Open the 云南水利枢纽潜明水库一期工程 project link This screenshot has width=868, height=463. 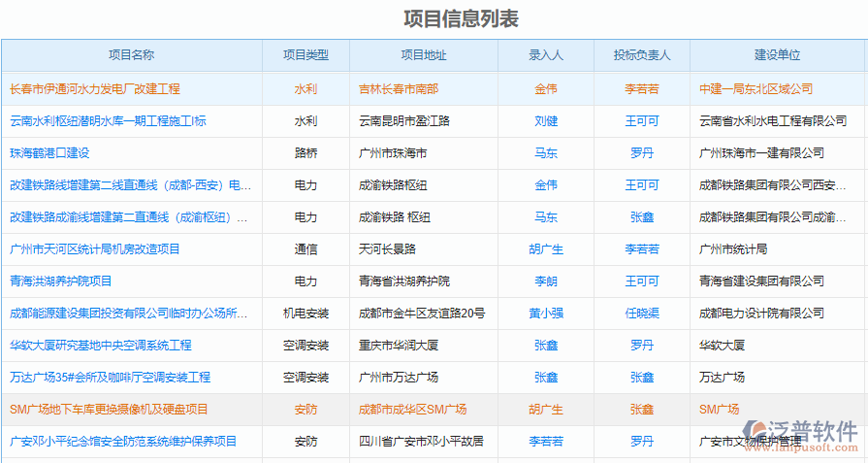(x=108, y=121)
